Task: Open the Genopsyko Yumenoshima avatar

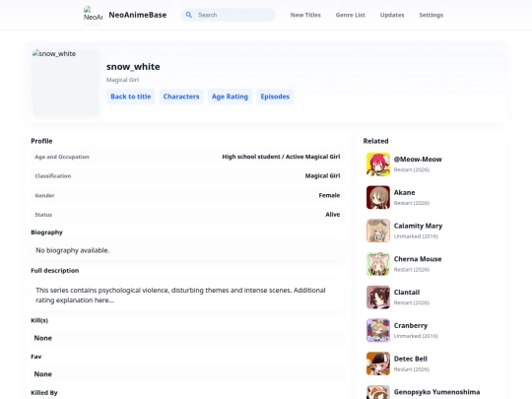Action: [378, 392]
